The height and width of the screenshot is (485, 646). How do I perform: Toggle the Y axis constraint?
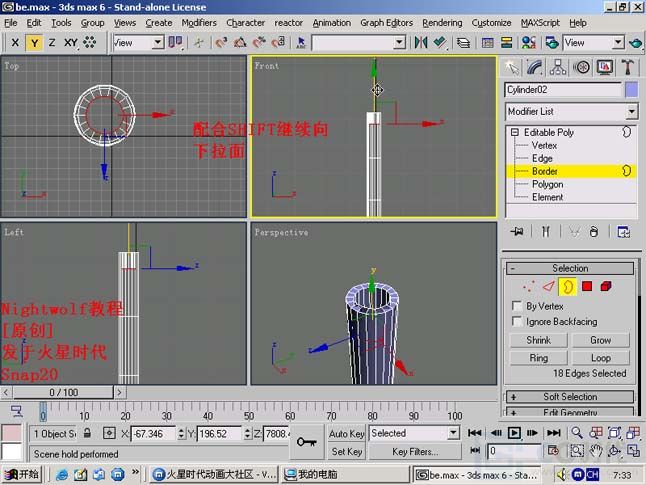(x=34, y=43)
